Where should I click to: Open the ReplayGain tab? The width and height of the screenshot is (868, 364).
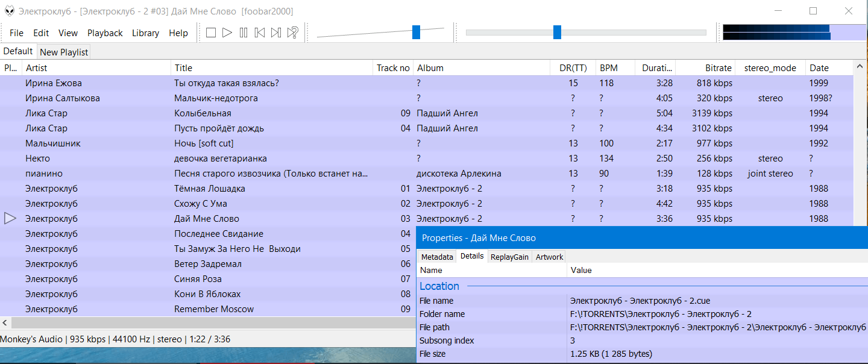coord(509,257)
